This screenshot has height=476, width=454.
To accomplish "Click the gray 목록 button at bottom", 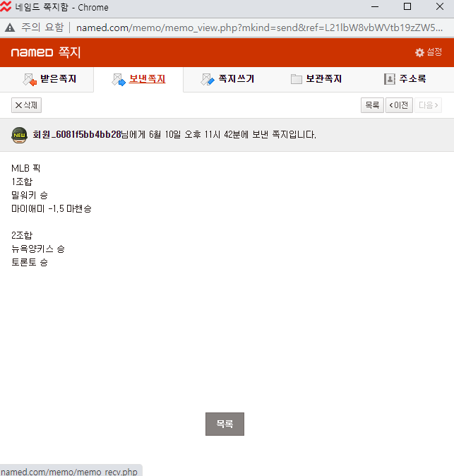I will pos(225,424).
